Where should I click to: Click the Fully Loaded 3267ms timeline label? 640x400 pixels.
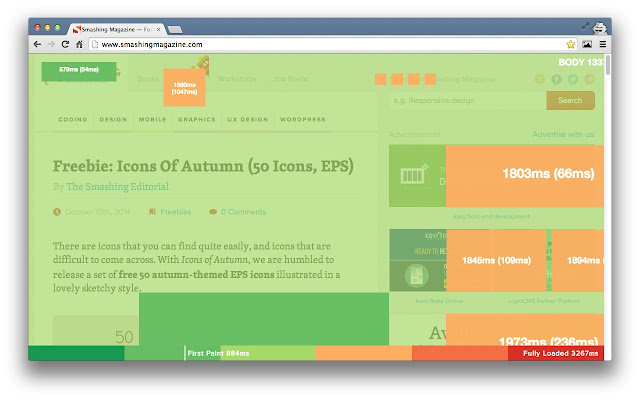(560, 353)
